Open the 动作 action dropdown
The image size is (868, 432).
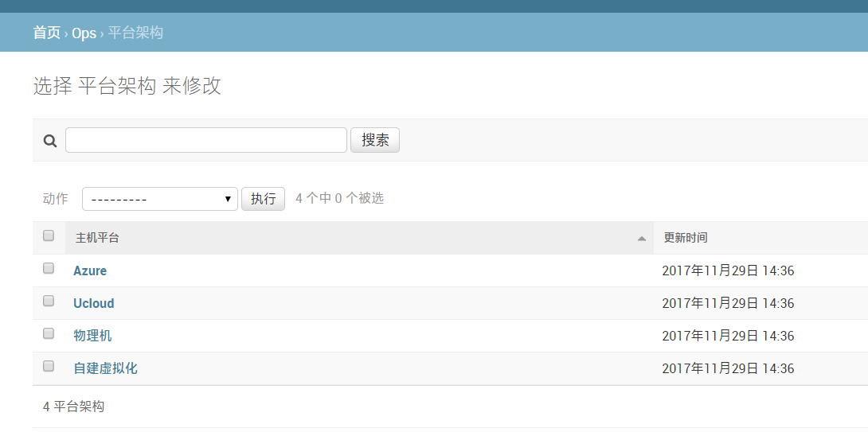point(159,199)
